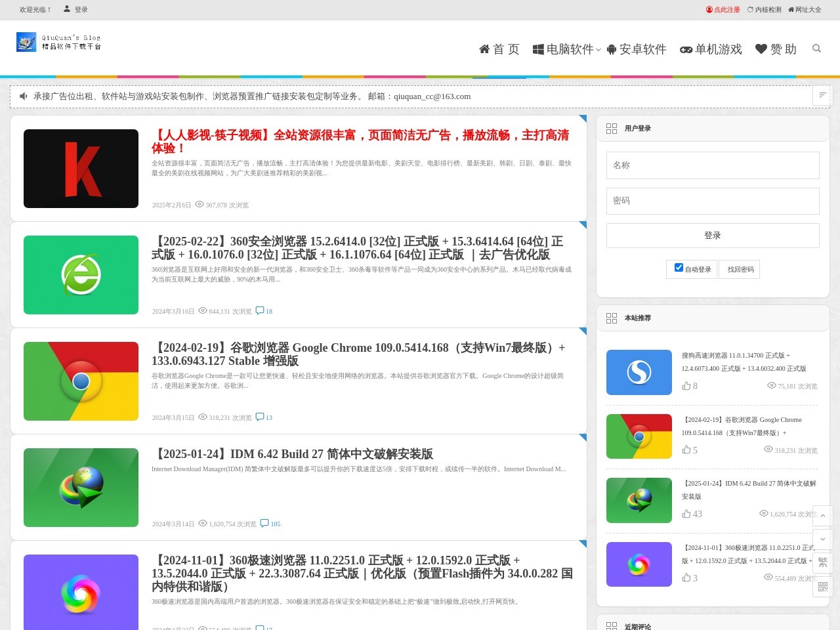Open the 360安全浏览器 thumbnail

(x=81, y=275)
